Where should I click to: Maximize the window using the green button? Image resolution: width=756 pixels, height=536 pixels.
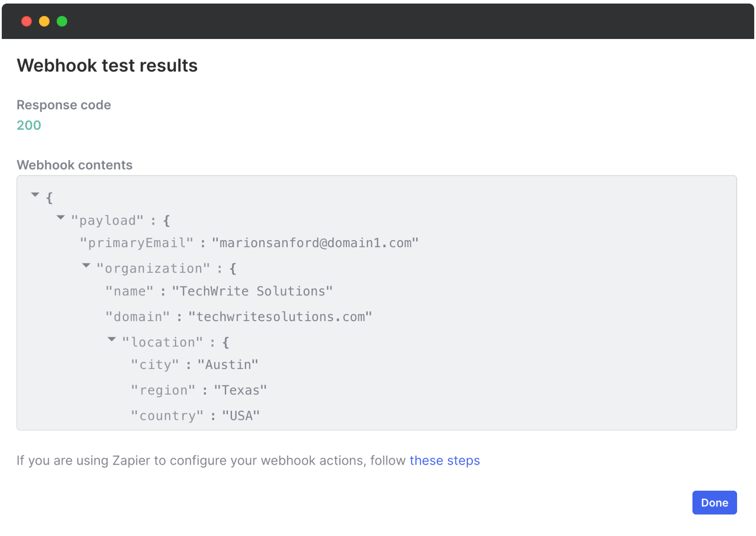click(x=62, y=21)
